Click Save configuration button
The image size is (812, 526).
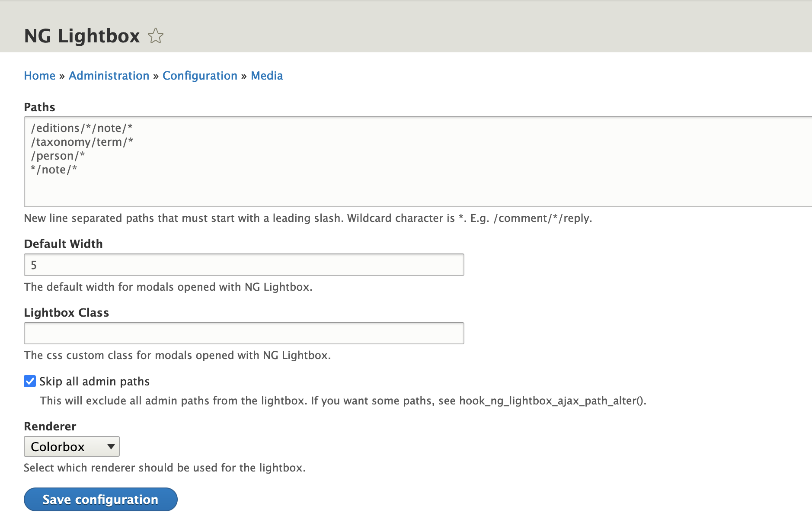point(101,499)
